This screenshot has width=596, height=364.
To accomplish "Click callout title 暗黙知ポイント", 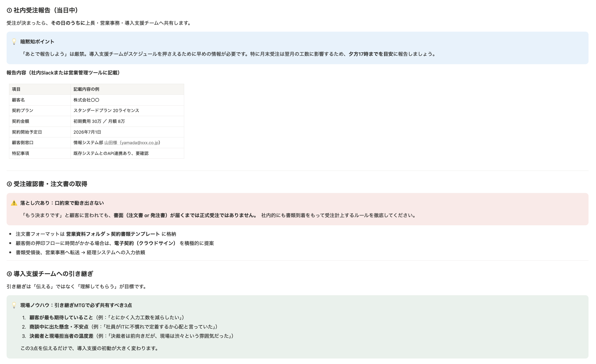I will (37, 42).
